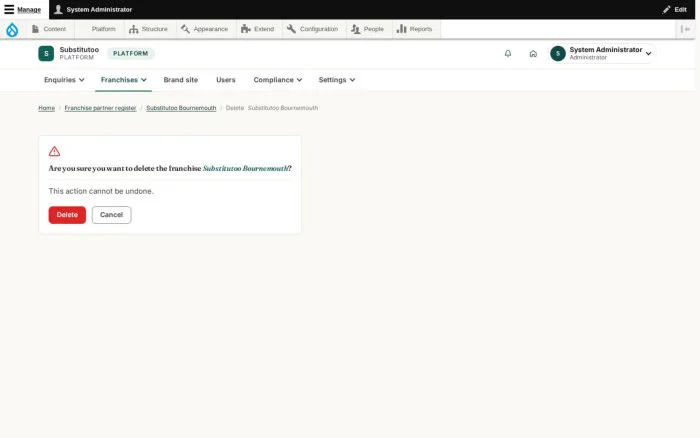Screen dimensions: 700x438
Task: Click the green Substitutoo S logo
Action: tap(46, 54)
